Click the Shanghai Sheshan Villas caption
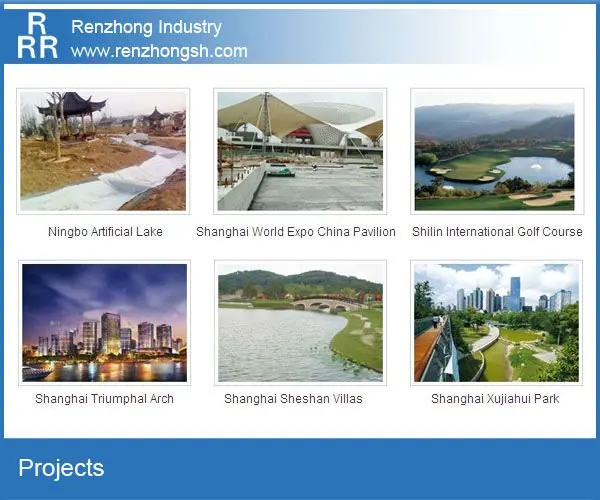The image size is (600, 500). pos(293,399)
